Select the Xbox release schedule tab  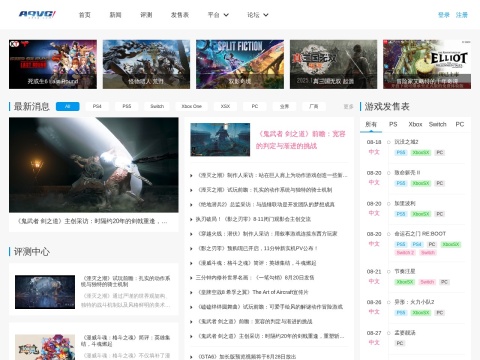coord(415,124)
